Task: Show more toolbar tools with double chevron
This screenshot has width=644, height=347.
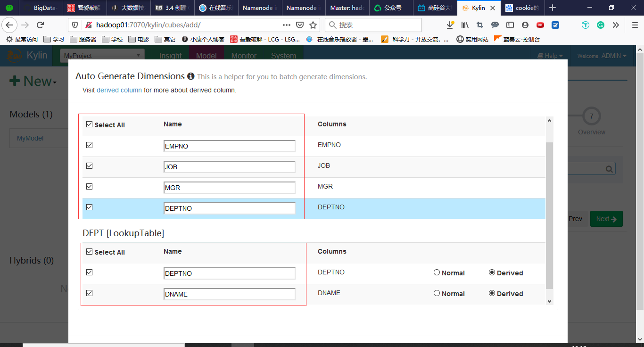Action: [x=616, y=25]
